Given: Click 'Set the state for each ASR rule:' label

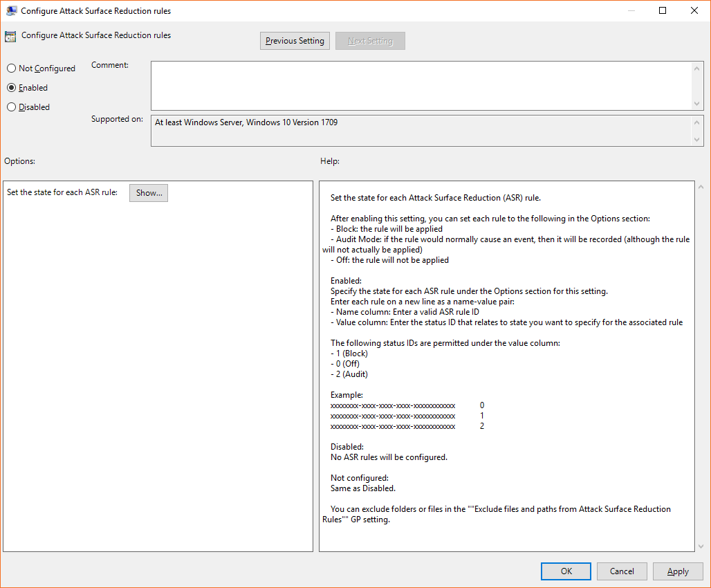Looking at the screenshot, I should 62,192.
